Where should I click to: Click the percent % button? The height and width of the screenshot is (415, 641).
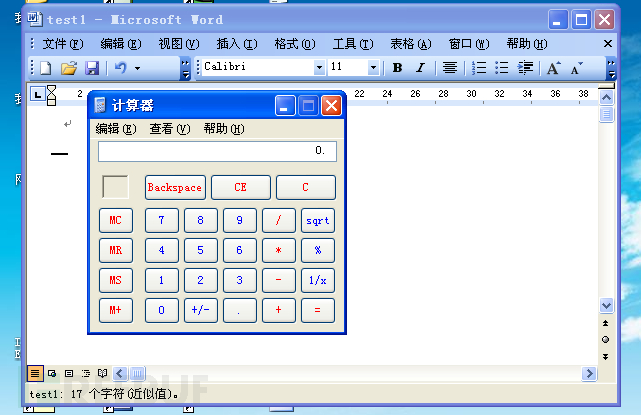coord(318,250)
